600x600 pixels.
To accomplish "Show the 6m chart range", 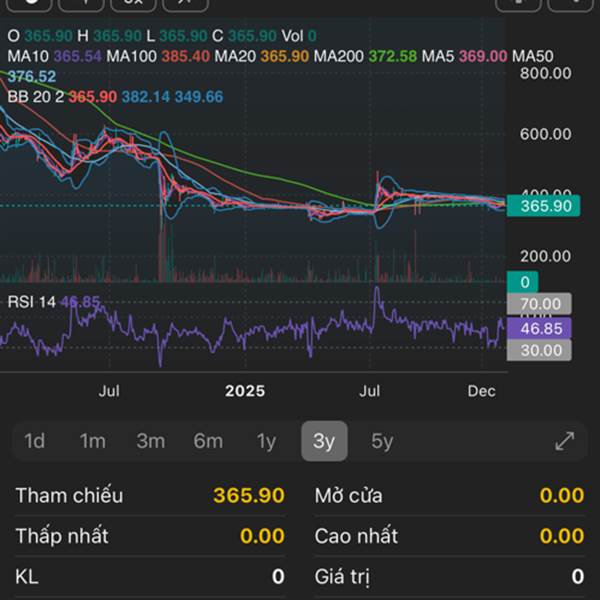I will tap(208, 441).
